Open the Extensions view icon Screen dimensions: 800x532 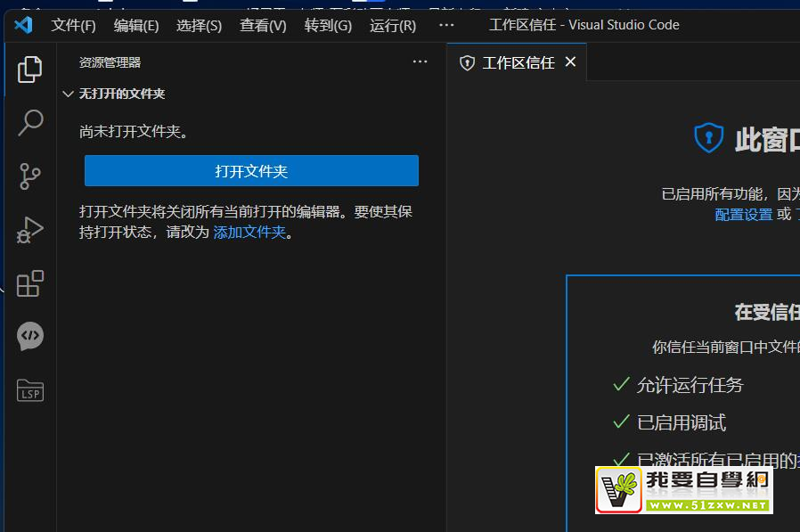pos(30,283)
